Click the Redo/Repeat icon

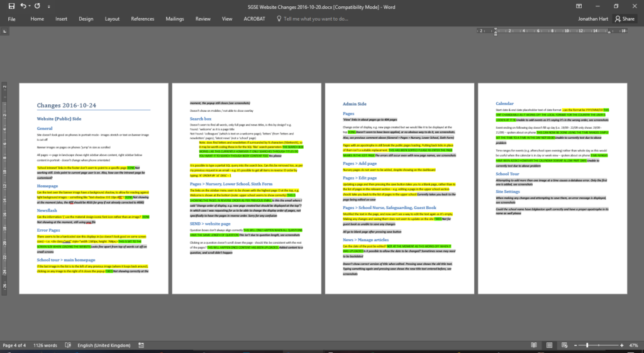37,6
